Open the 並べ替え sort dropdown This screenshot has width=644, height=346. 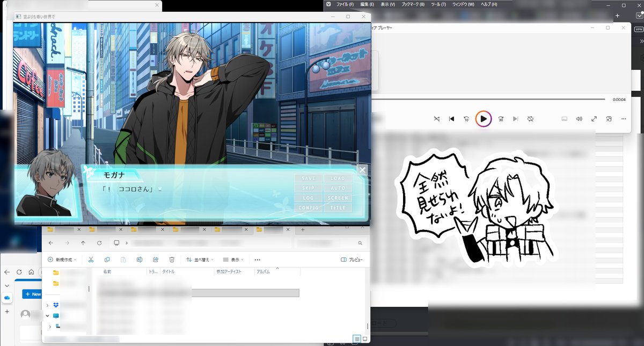pos(200,259)
